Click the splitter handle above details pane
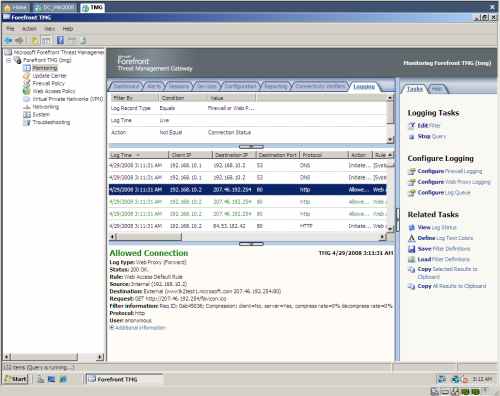The height and width of the screenshot is (396, 500). pos(251,244)
